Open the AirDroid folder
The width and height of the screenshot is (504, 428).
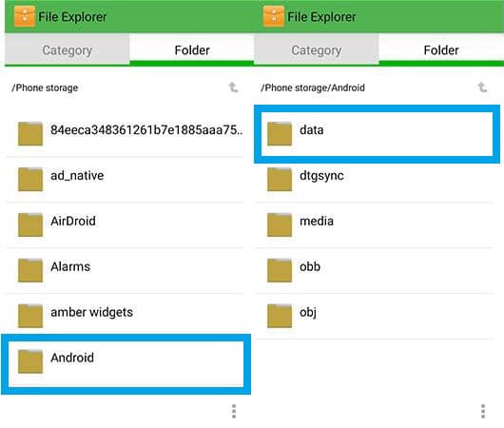coord(125,225)
